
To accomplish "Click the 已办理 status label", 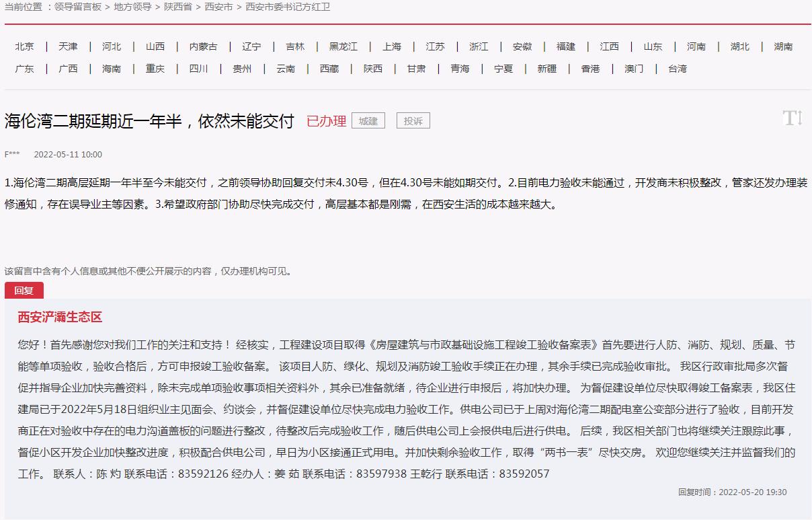I will pos(326,121).
